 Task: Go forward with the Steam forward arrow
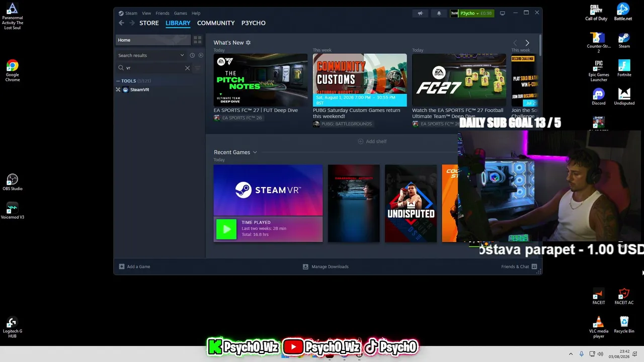click(x=132, y=23)
